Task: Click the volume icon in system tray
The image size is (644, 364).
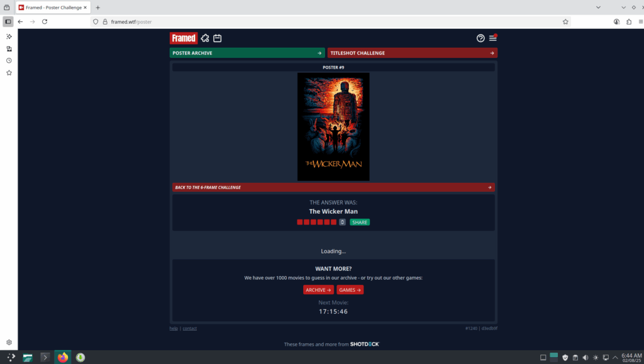Action: tap(585, 358)
